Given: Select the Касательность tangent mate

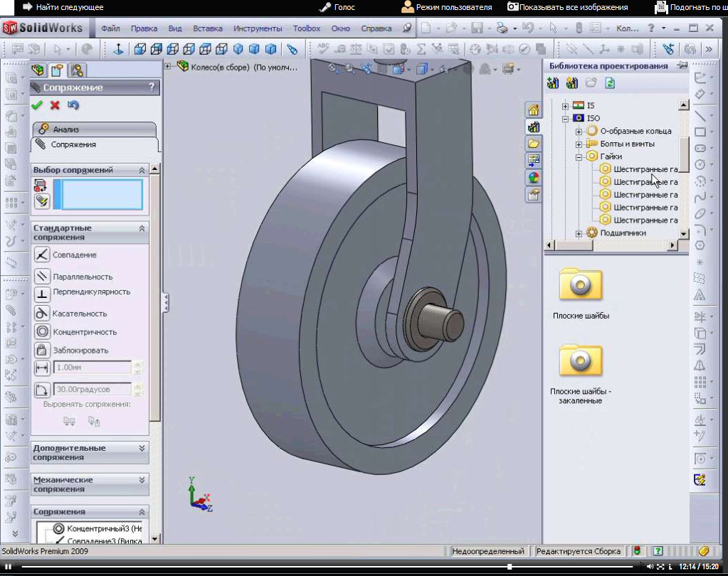Looking at the screenshot, I should tap(42, 313).
